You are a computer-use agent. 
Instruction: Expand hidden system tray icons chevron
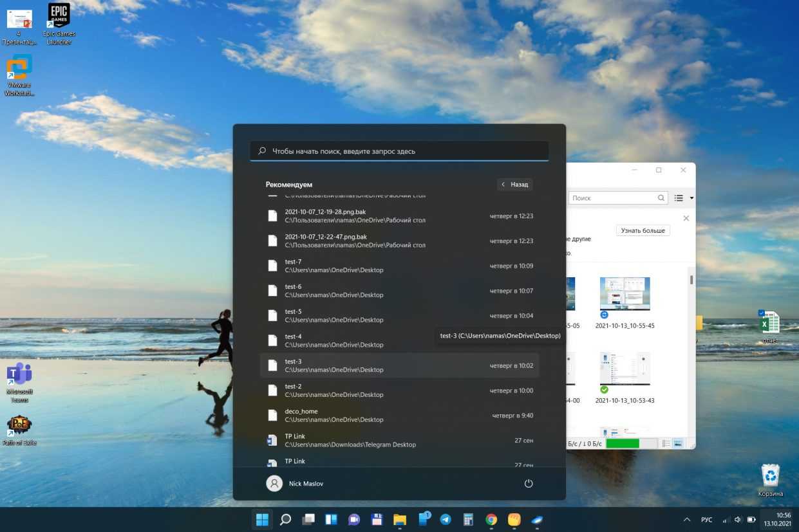pos(687,519)
